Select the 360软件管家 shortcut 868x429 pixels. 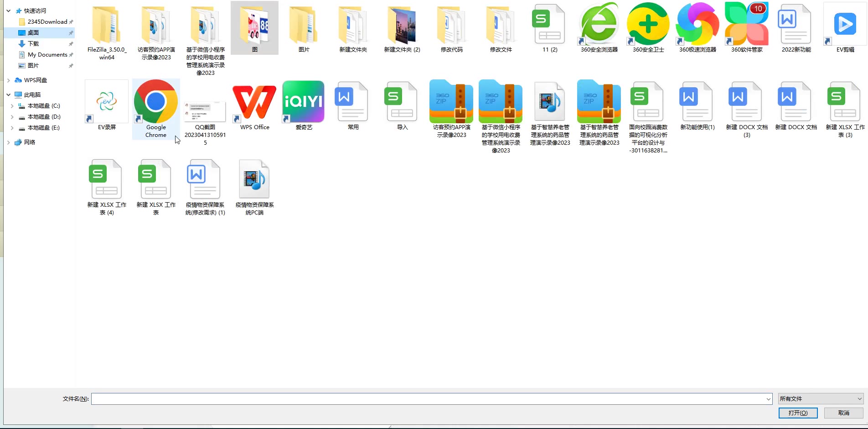[x=747, y=28]
